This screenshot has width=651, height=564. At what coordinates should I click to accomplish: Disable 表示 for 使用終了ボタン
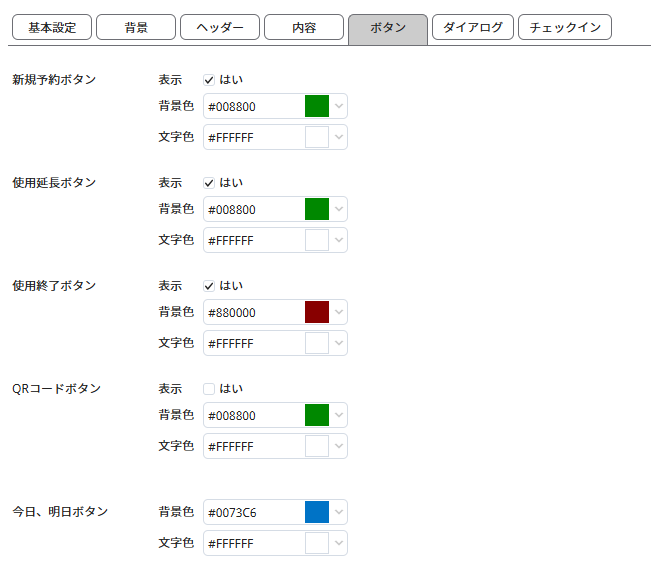209,286
